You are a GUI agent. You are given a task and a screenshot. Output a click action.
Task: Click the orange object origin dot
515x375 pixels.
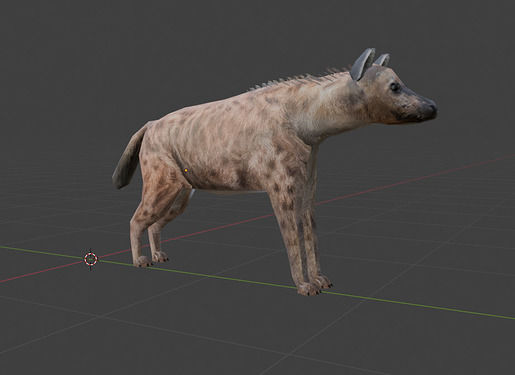click(x=186, y=170)
